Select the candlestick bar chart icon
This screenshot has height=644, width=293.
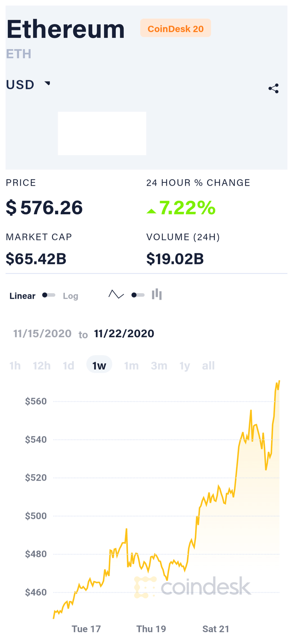(157, 294)
